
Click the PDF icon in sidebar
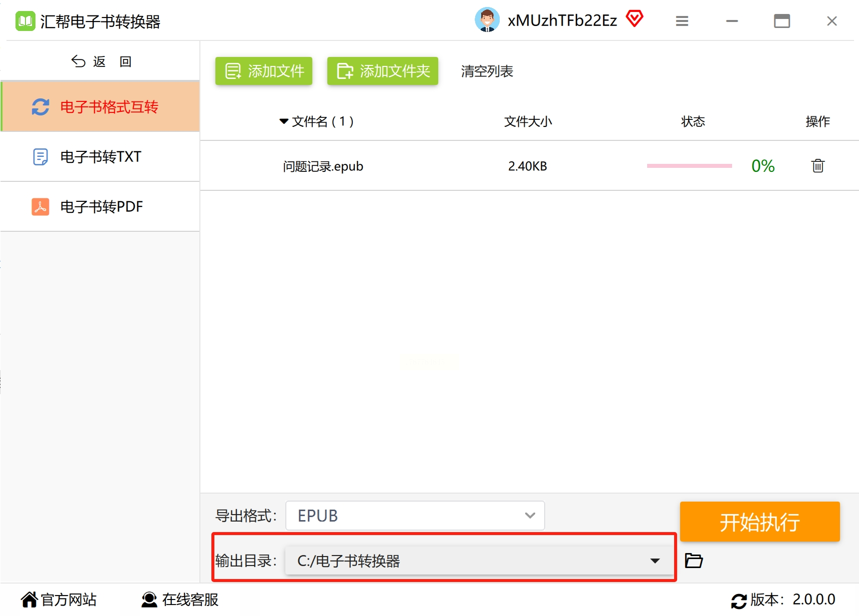tap(40, 206)
